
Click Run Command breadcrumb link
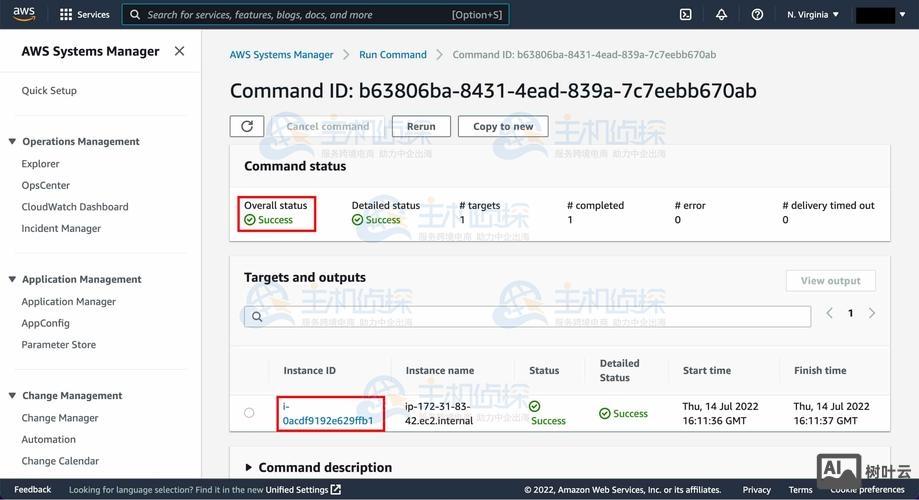(393, 55)
